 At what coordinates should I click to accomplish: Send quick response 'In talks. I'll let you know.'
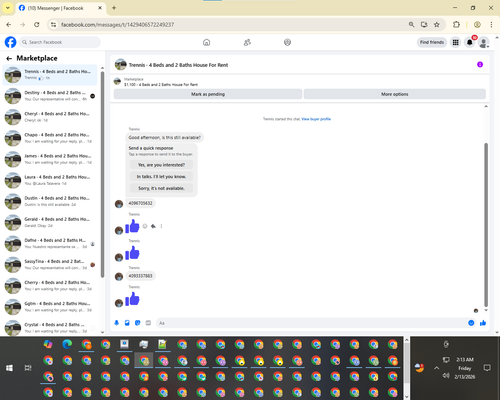[161, 176]
